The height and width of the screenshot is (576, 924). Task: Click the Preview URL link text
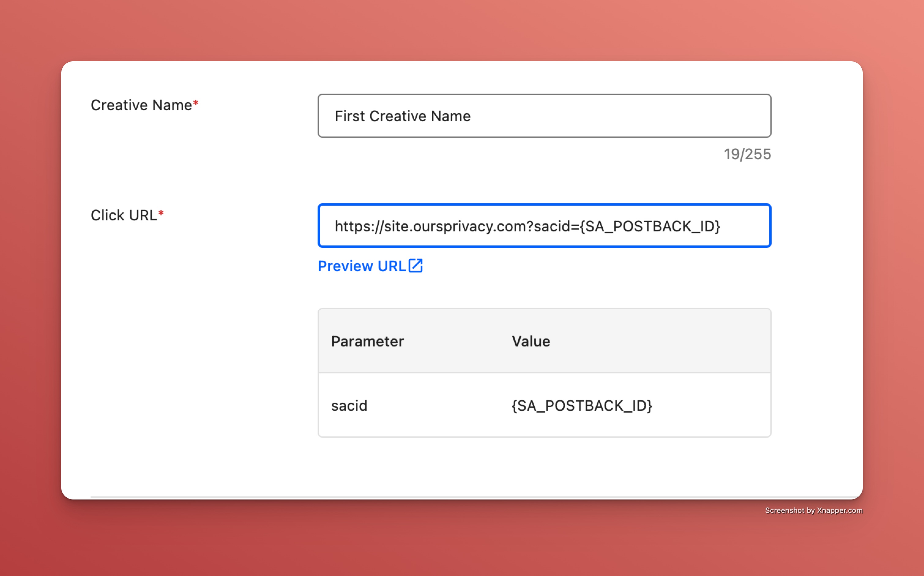[x=361, y=266]
